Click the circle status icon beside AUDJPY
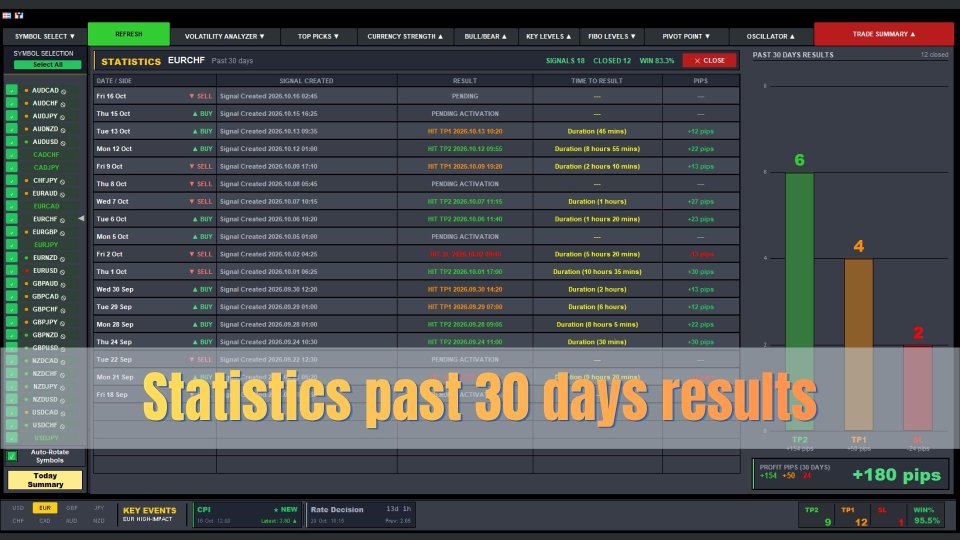The height and width of the screenshot is (540, 960). pyautogui.click(x=63, y=117)
